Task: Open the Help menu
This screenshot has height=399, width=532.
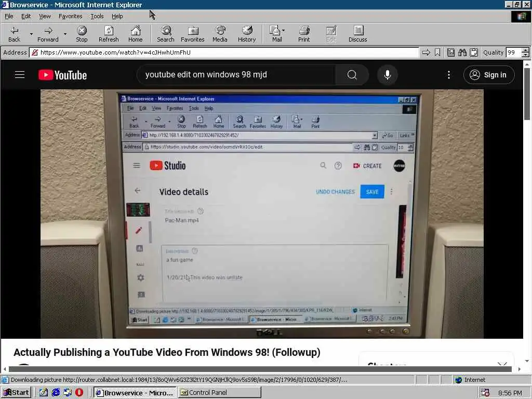Action: [x=117, y=16]
